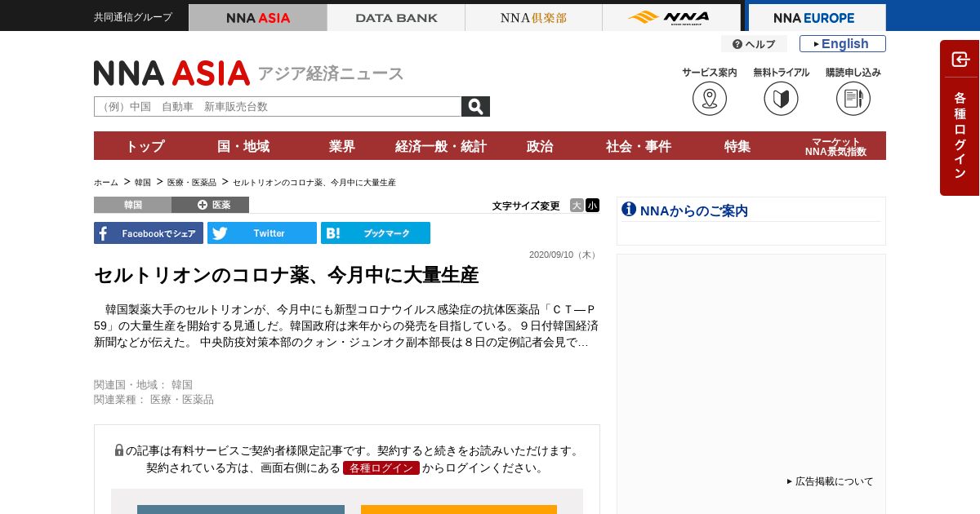The image size is (980, 514).
Task: Click the 関連業種 医療・医薬品 value
Action: (182, 399)
